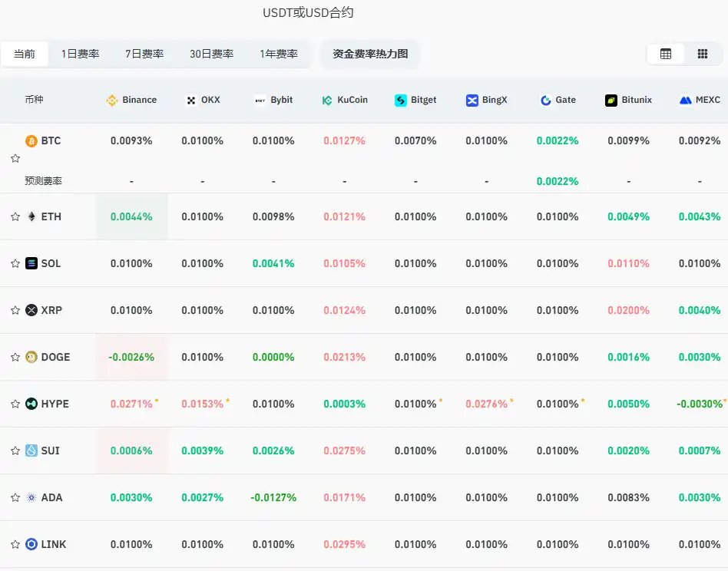Open the 资金费率热力图 heatmap
Viewport: 728px width, 571px height.
click(x=370, y=54)
